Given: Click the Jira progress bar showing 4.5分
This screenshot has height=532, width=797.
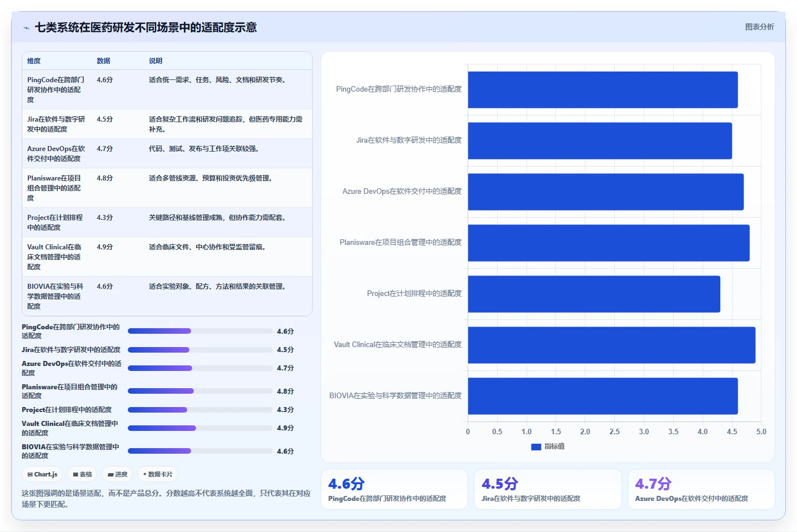Looking at the screenshot, I should pos(200,350).
